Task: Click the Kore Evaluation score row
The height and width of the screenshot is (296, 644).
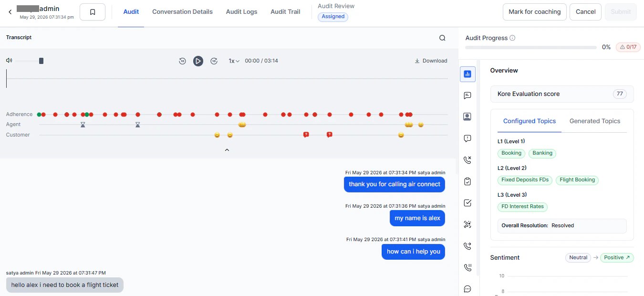Action: click(x=562, y=94)
